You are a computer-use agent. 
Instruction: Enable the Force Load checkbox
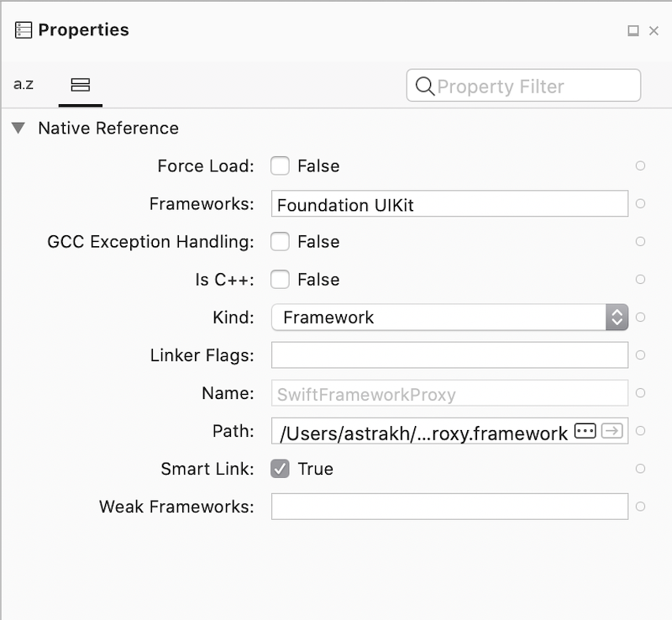280,166
